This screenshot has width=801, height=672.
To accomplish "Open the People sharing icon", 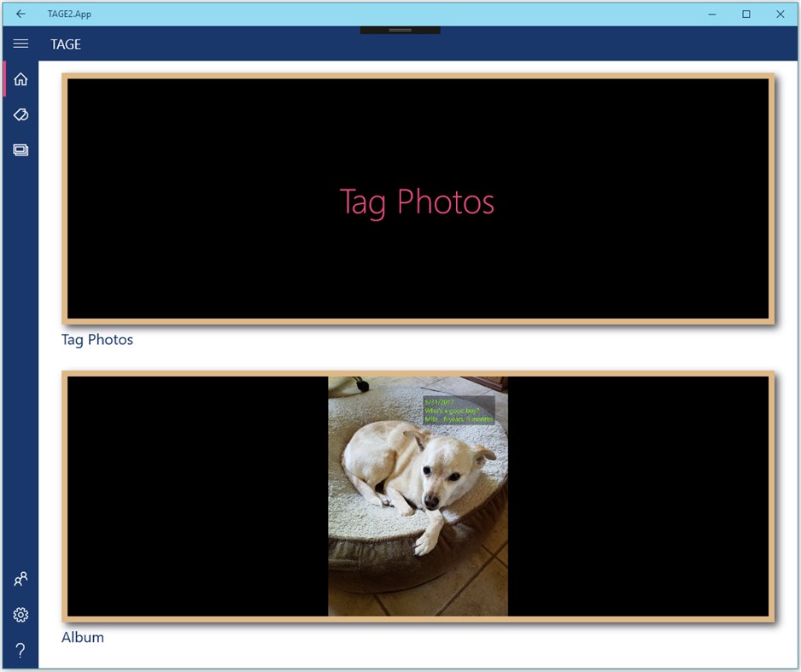I will [20, 579].
